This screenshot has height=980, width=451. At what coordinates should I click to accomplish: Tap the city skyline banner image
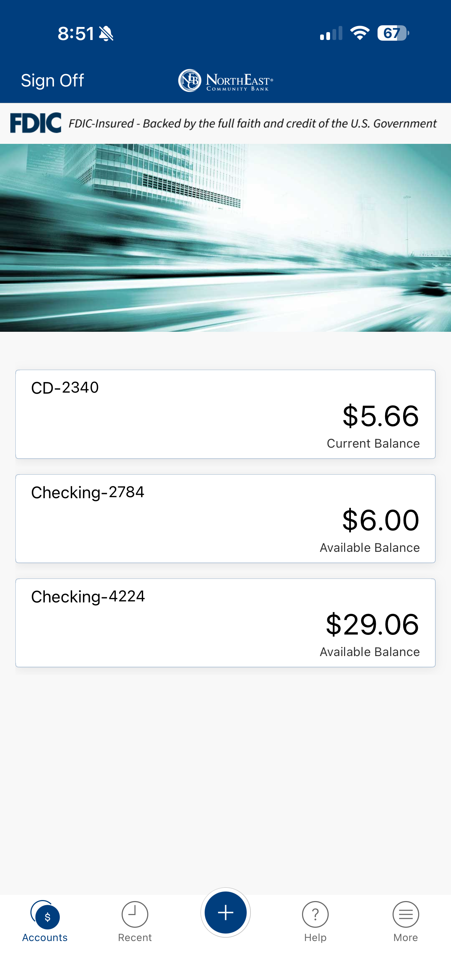click(x=225, y=238)
